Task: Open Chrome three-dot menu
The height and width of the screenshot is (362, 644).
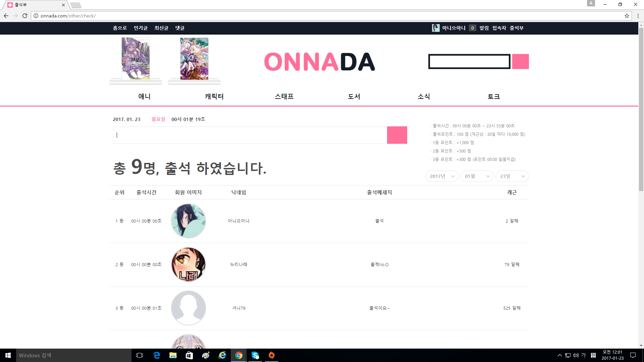Action: click(x=638, y=16)
